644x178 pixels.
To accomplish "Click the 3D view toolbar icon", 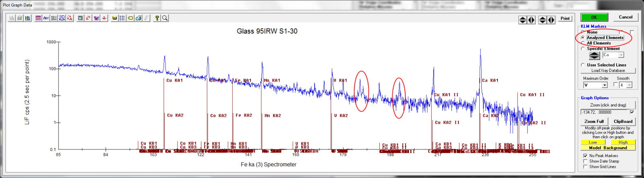I will 62,18.
